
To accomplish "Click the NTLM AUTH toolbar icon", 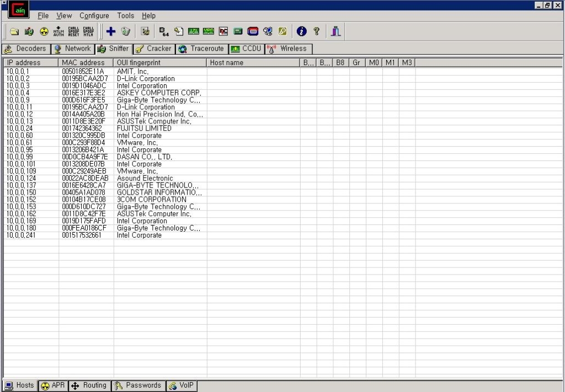I will pyautogui.click(x=58, y=31).
